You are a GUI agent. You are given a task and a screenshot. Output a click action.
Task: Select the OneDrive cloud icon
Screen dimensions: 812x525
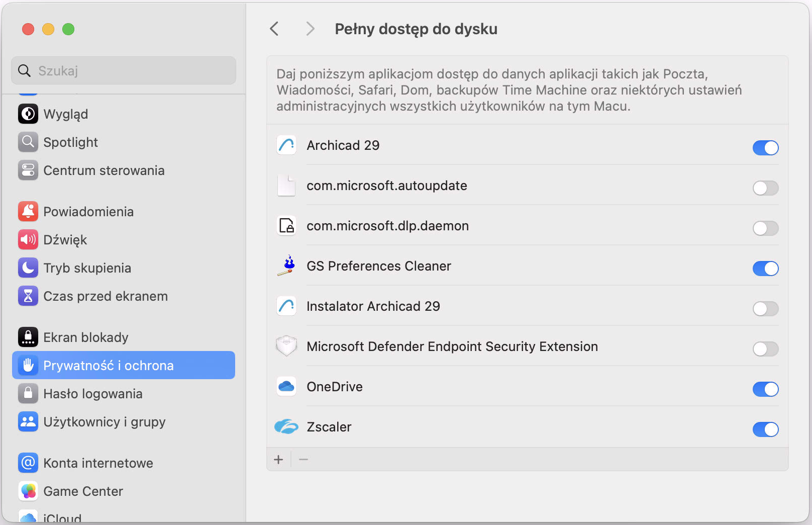(286, 386)
